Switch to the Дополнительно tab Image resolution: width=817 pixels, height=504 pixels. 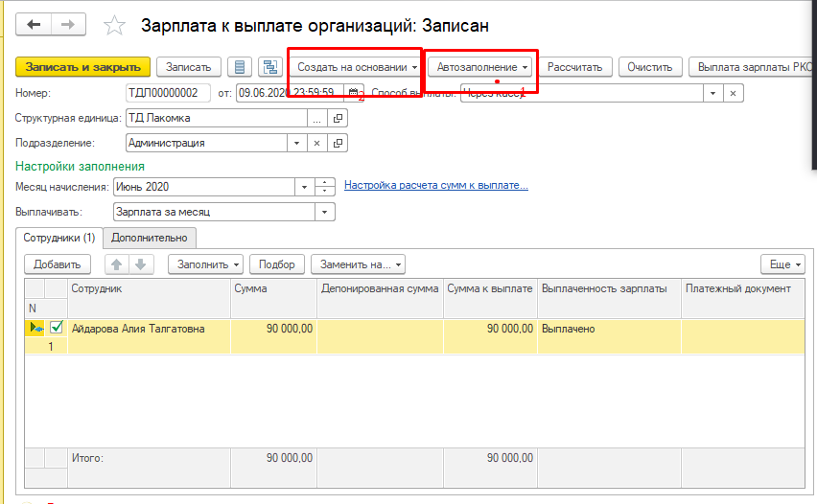point(150,238)
